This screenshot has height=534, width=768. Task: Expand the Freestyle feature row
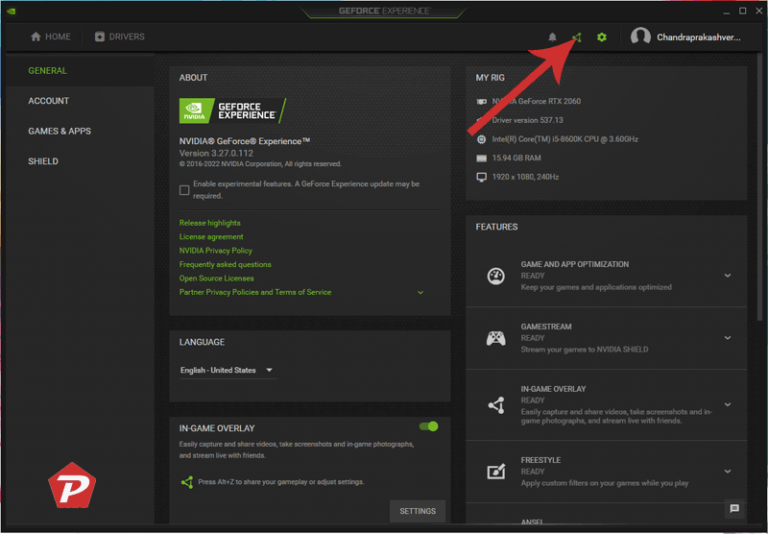coord(727,471)
